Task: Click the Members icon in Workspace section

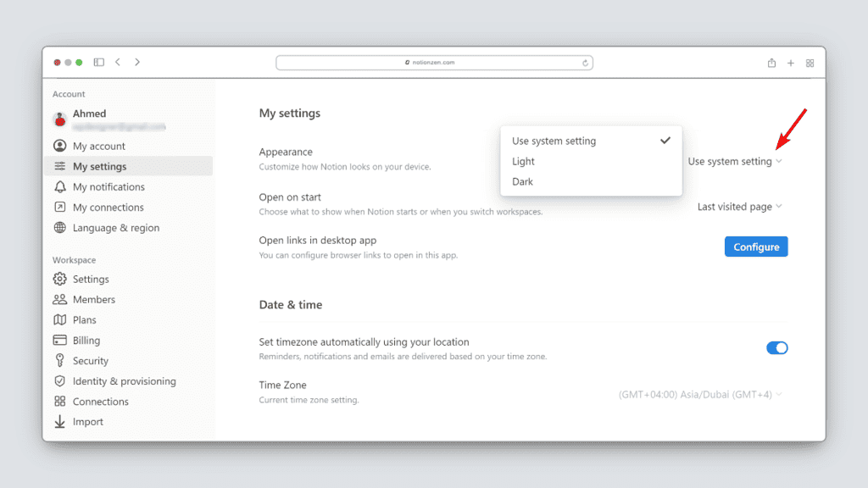Action: coord(59,299)
